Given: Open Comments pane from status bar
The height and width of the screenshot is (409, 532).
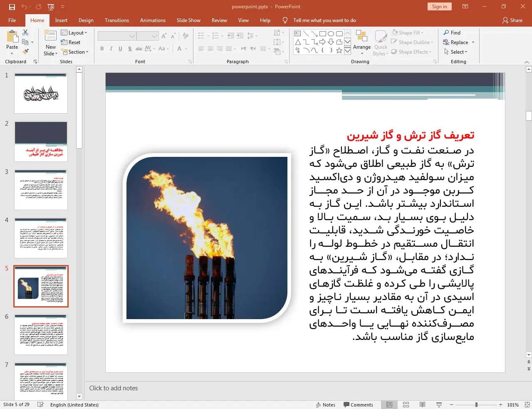Looking at the screenshot, I should (x=358, y=404).
